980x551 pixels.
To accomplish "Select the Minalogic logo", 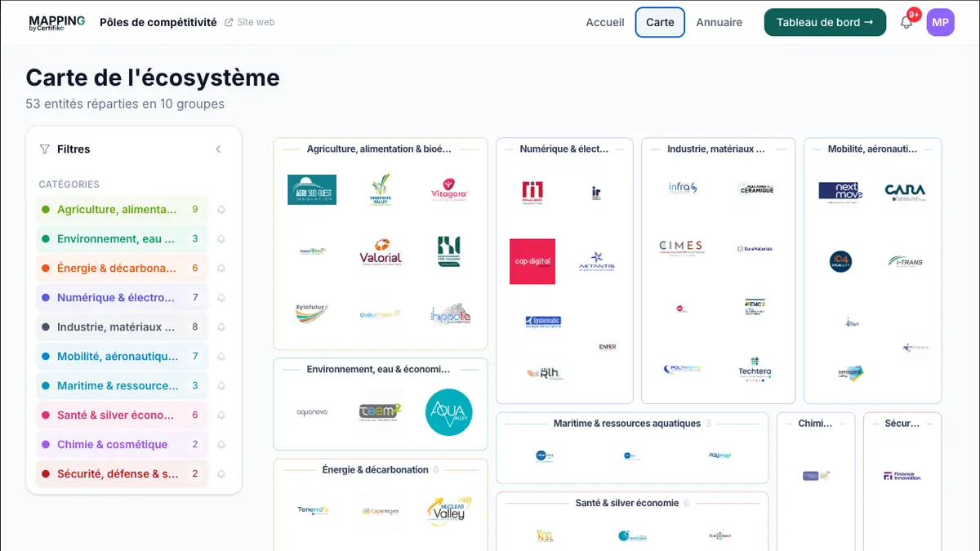I will 532,193.
